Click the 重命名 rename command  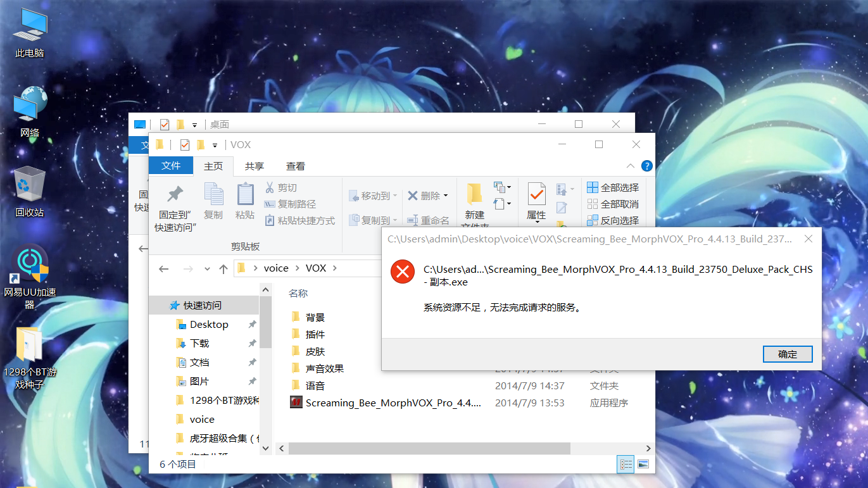[x=428, y=220]
